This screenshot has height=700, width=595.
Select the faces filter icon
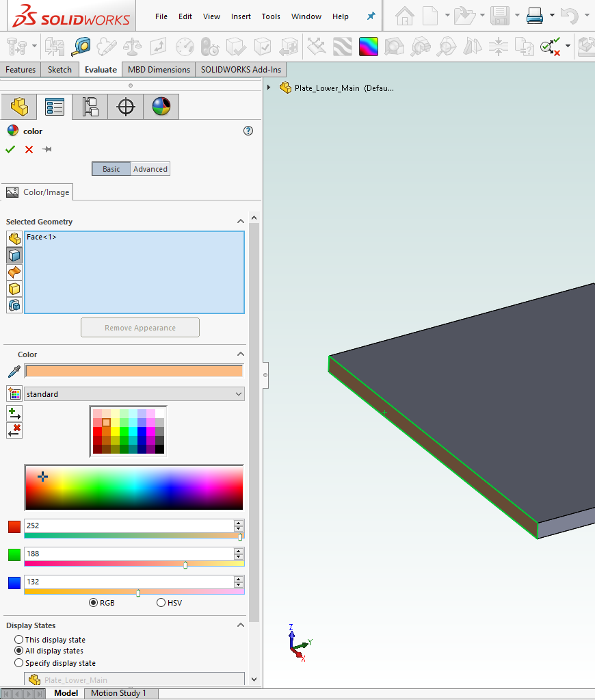[14, 255]
